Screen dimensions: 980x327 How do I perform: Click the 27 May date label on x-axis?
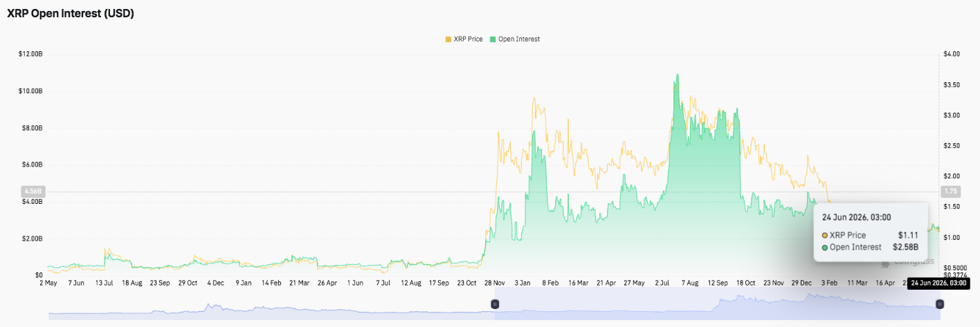pyautogui.click(x=633, y=283)
